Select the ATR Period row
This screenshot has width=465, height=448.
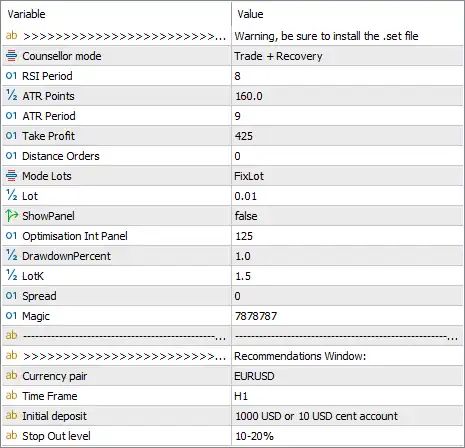tap(232, 116)
